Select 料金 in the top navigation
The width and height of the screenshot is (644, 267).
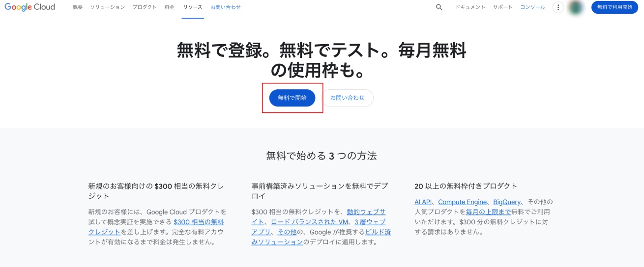pos(170,7)
